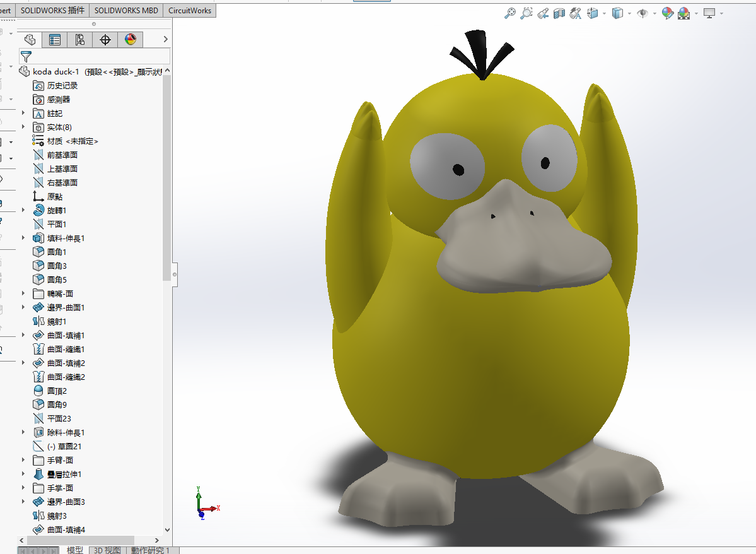Open the ConfigurationManager panel tab

(80, 40)
